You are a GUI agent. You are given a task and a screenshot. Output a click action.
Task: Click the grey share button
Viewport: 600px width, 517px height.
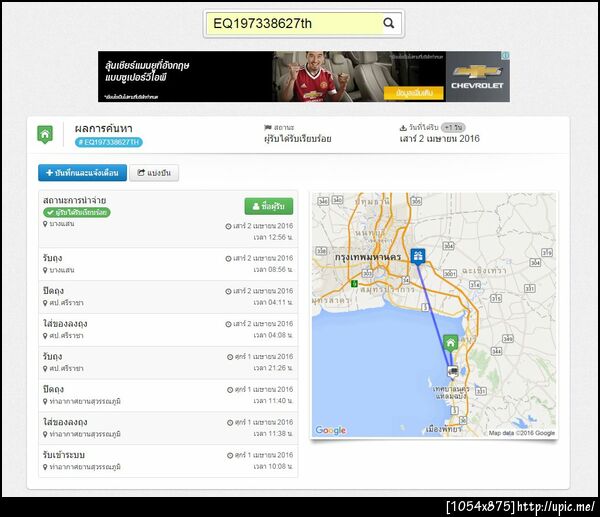coord(154,173)
